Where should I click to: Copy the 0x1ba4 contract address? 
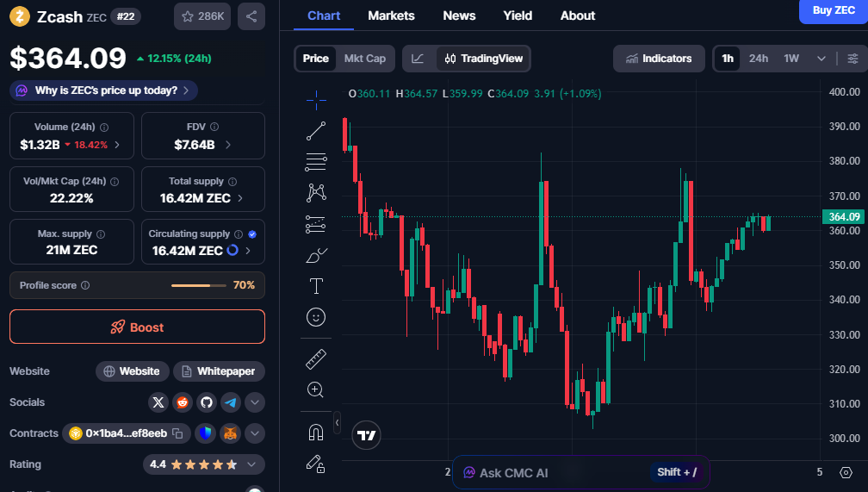[177, 433]
